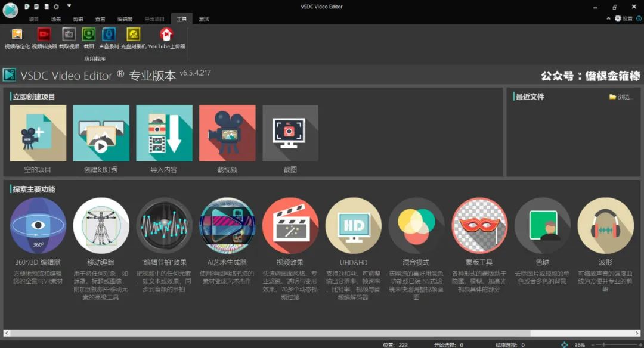
Task: Open the AI艺术生成器 art generator
Action: pos(227,225)
